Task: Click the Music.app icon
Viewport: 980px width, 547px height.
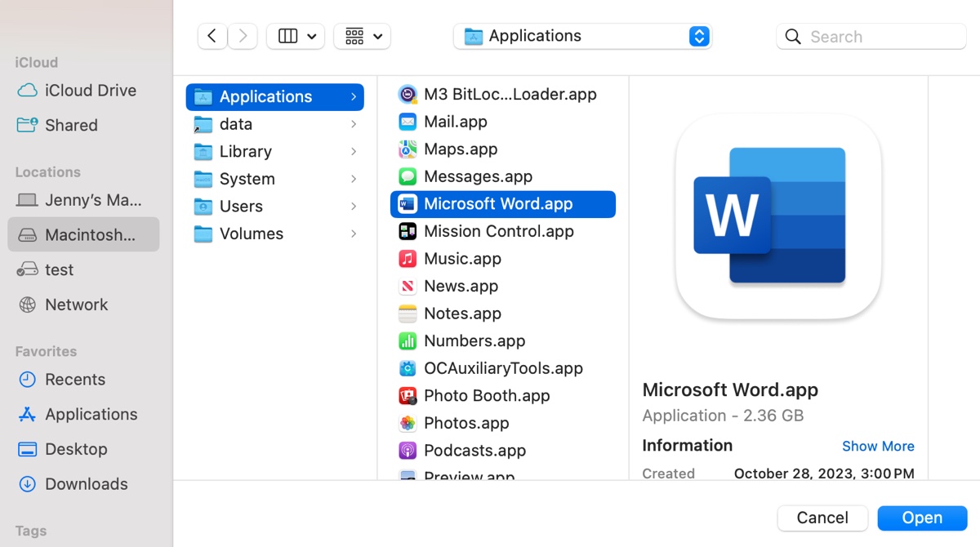Action: point(407,259)
